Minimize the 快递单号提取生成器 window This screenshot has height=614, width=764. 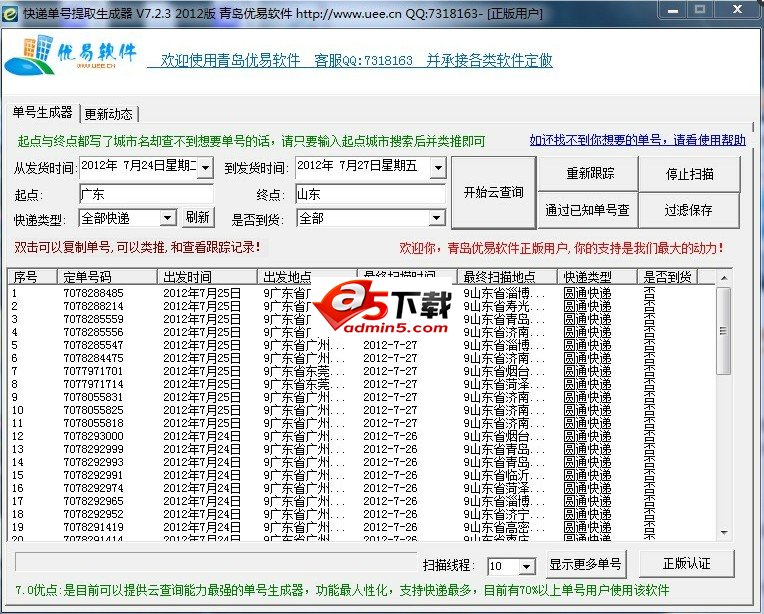point(673,10)
